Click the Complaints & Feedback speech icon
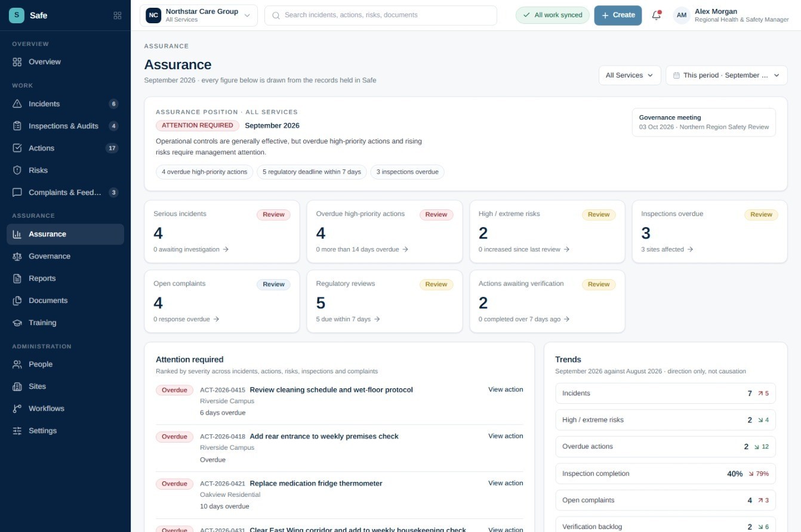801x532 pixels. click(x=17, y=192)
